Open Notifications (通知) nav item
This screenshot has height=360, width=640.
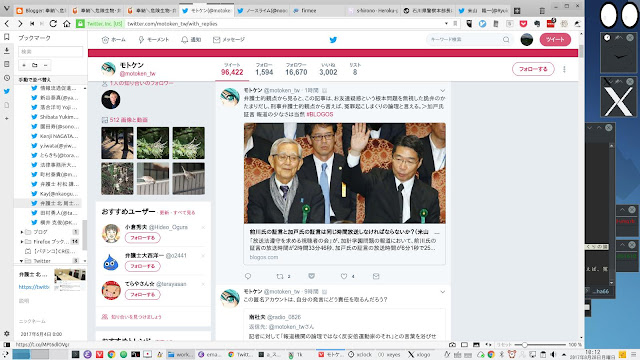click(x=191, y=40)
